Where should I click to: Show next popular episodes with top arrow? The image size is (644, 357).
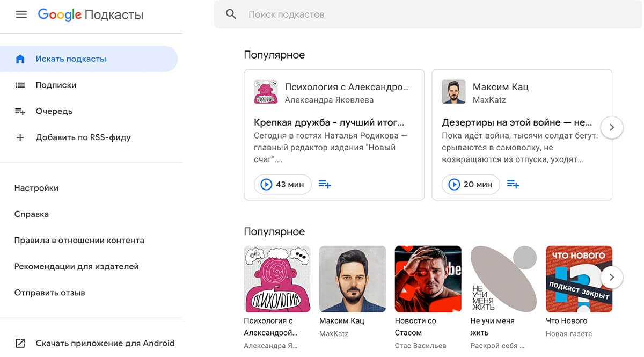click(612, 128)
